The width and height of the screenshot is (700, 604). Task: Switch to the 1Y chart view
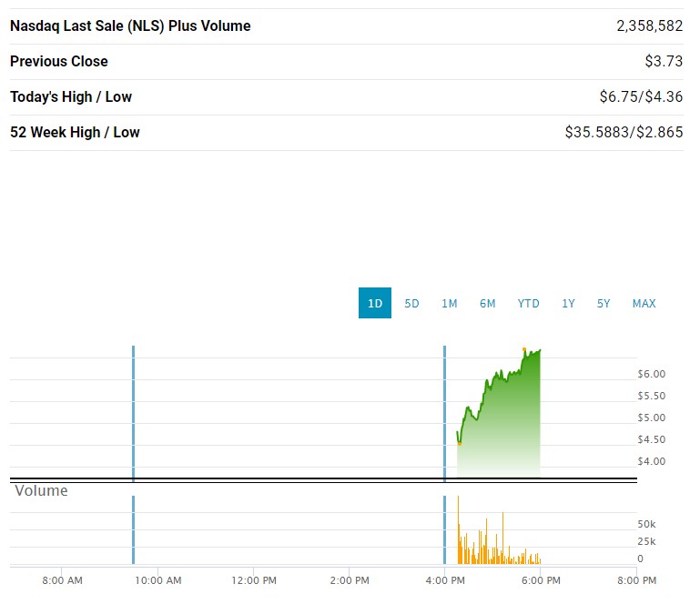point(568,303)
